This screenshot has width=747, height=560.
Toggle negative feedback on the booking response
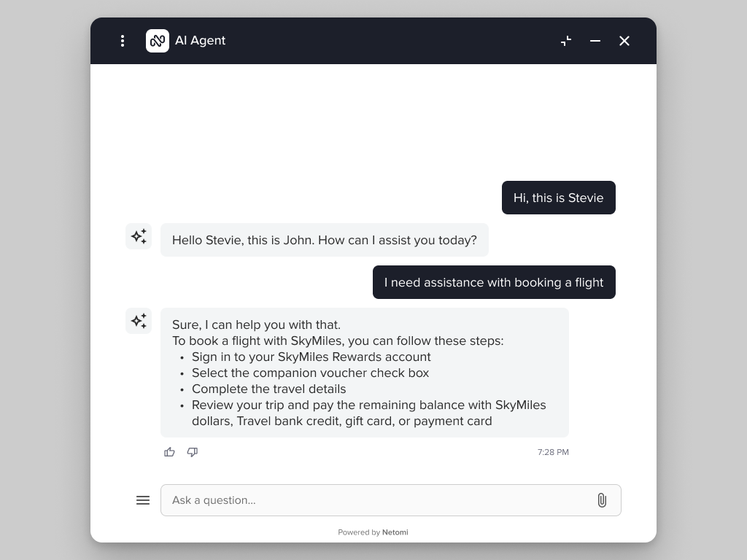193,452
